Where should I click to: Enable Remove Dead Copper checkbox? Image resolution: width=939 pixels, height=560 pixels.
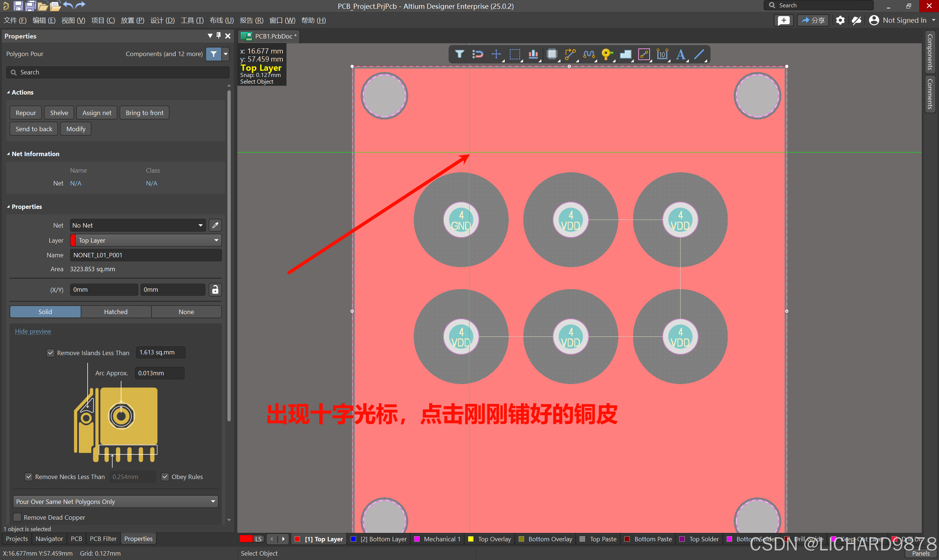tap(17, 517)
